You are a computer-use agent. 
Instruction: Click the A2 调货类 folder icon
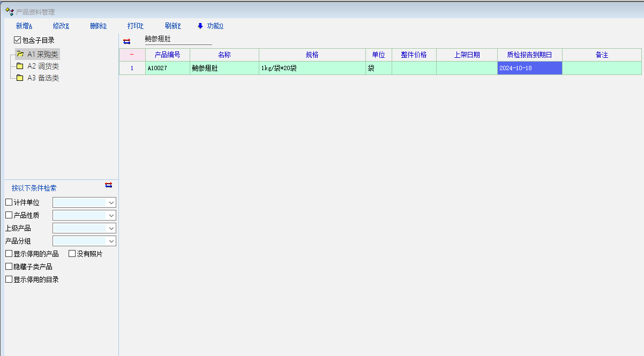(x=20, y=66)
